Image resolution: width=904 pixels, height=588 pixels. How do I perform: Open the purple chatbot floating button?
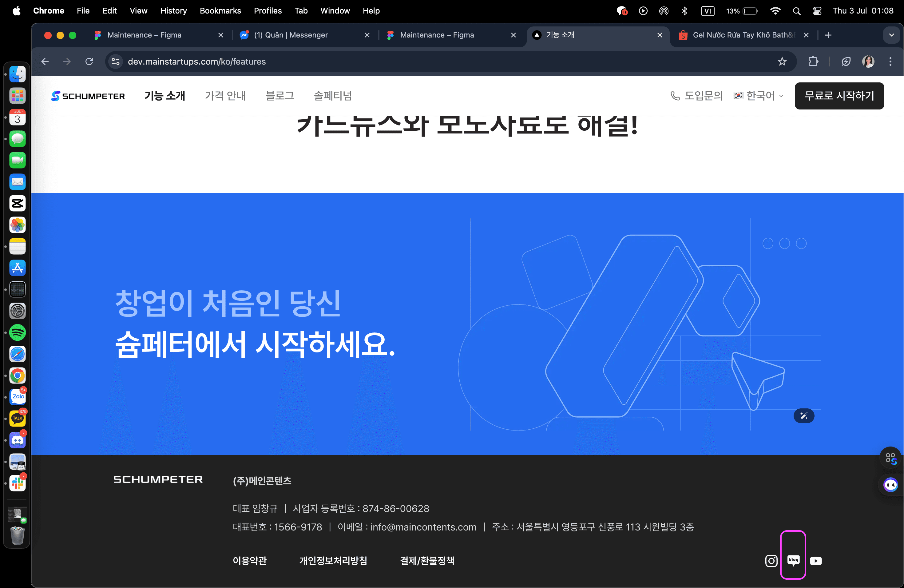pos(890,485)
